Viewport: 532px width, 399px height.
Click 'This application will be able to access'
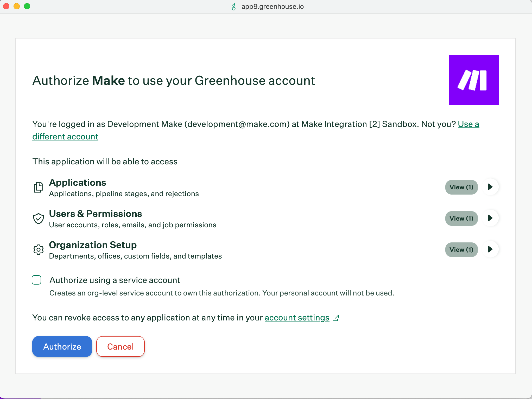click(x=105, y=162)
